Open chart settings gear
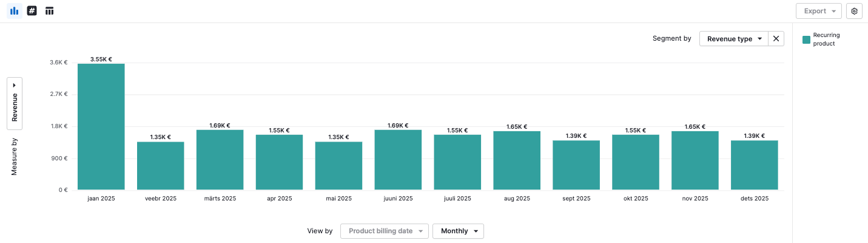 854,11
